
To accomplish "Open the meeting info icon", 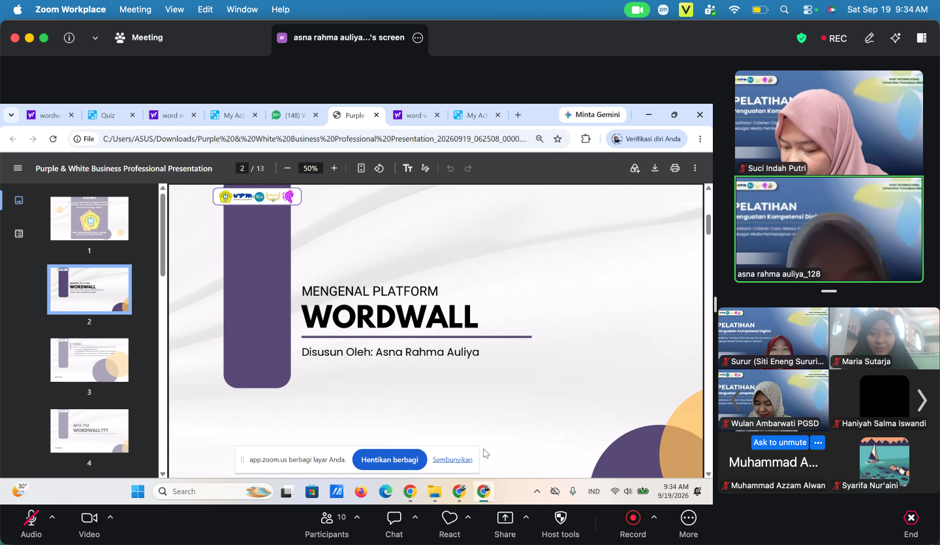I will tap(70, 38).
